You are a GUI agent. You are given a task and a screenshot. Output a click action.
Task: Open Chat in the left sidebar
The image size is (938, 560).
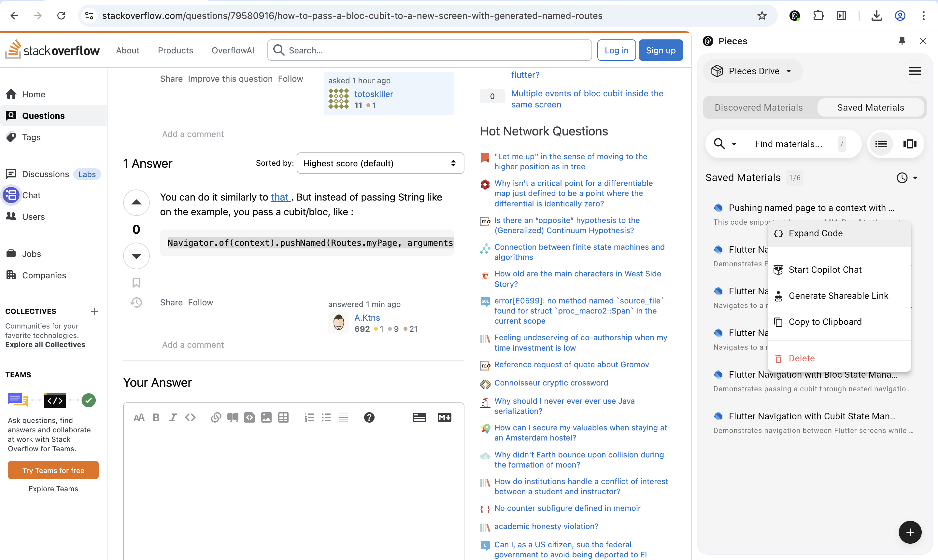click(x=31, y=195)
